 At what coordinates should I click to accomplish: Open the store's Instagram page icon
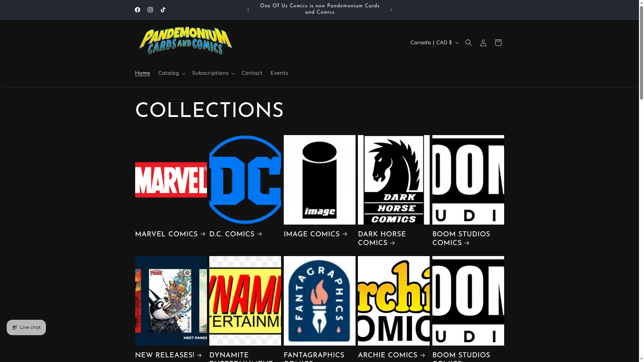point(150,10)
